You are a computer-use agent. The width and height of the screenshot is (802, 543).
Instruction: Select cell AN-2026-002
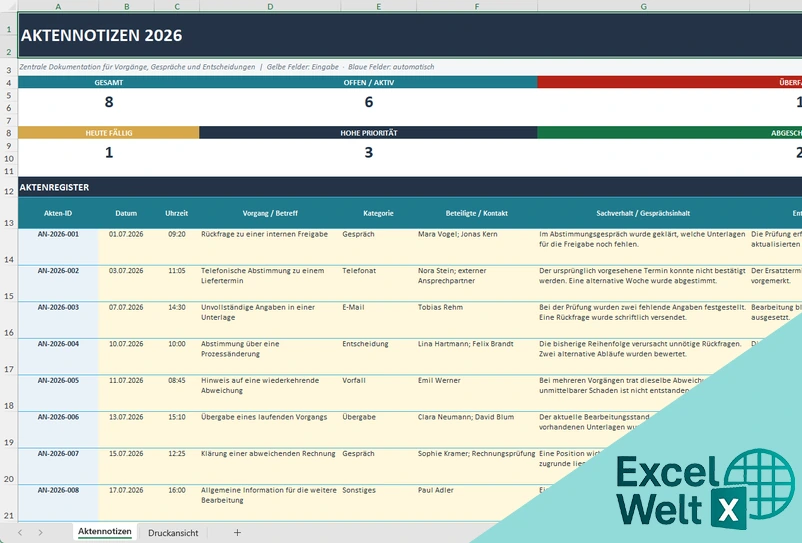tap(58, 283)
